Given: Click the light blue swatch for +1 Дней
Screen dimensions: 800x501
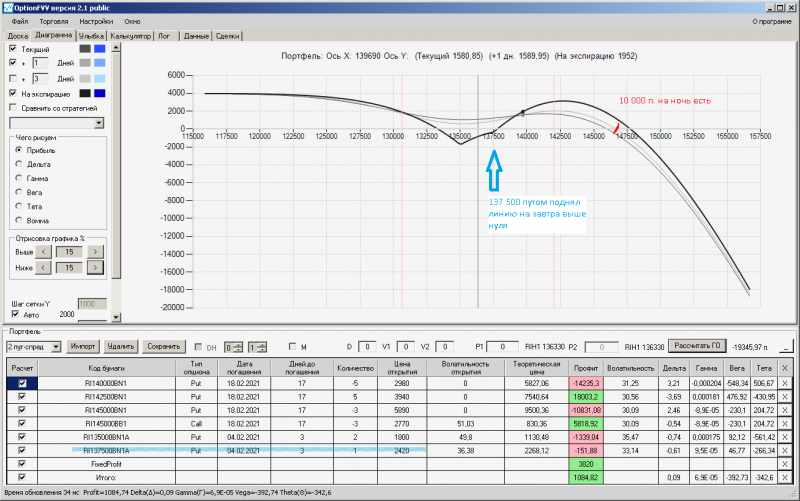Looking at the screenshot, I should click(x=100, y=63).
